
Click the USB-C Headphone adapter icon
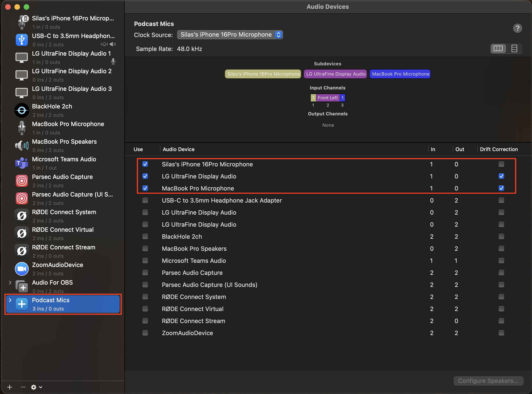22,40
